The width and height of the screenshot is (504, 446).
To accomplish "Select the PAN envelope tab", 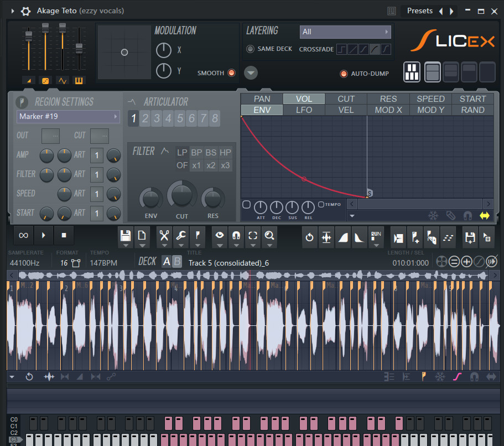I will 262,98.
